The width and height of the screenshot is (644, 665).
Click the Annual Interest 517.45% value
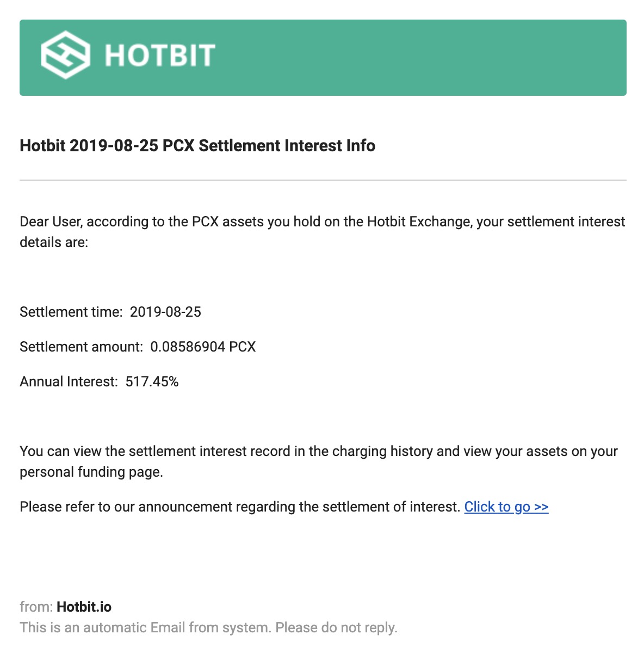[152, 381]
